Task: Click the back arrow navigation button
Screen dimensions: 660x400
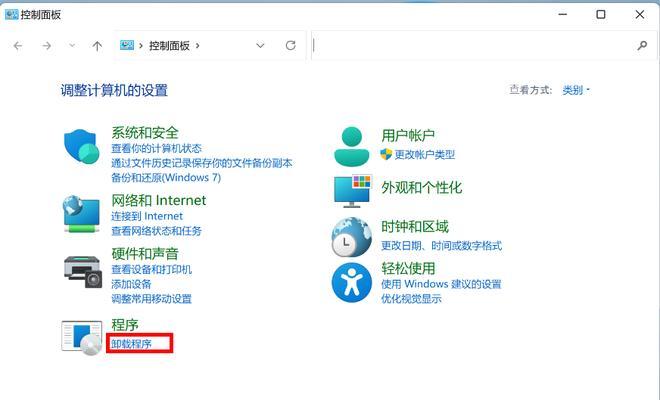Action: (x=18, y=45)
